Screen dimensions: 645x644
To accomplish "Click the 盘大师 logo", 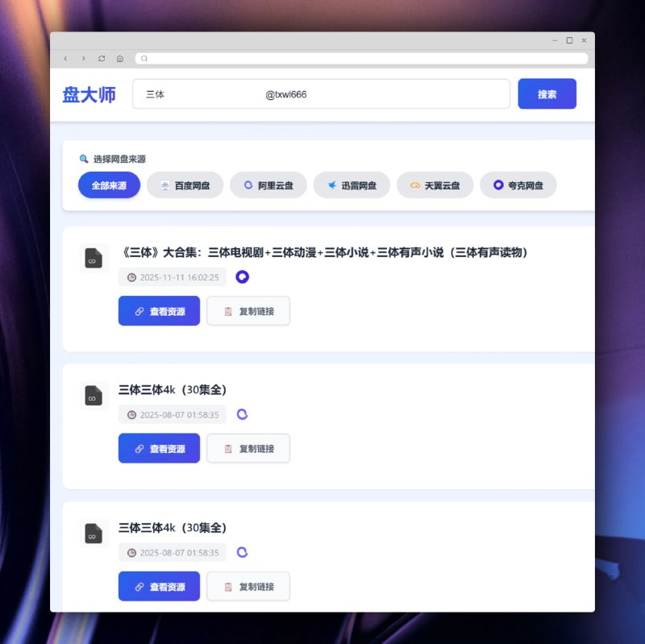I will [x=89, y=94].
